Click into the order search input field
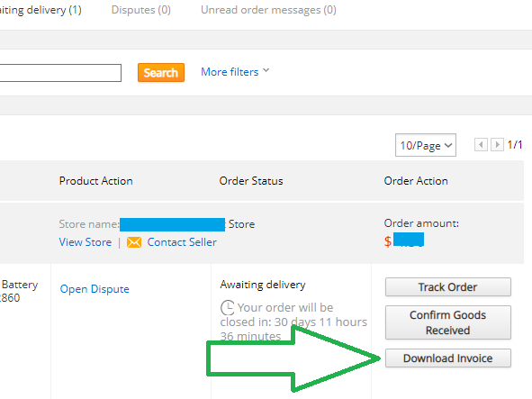532x399 pixels. (x=60, y=73)
